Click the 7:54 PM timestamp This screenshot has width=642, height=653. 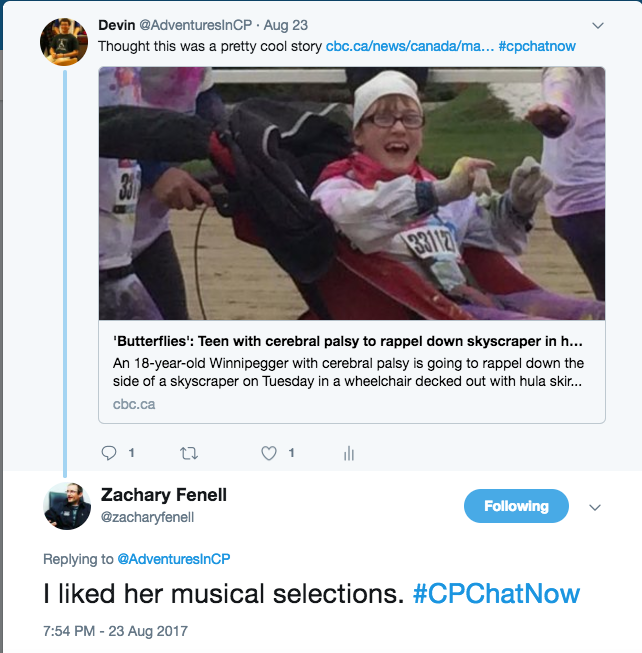coord(115,631)
